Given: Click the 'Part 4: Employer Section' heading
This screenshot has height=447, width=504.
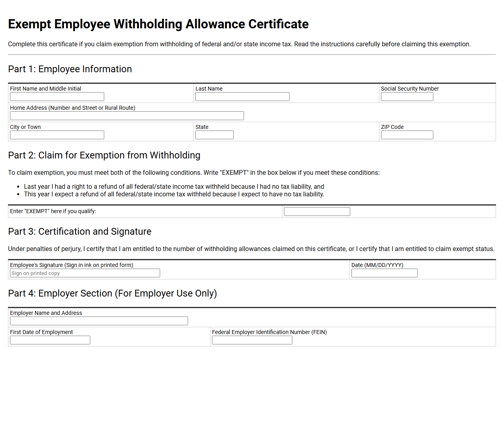Looking at the screenshot, I should pyautogui.click(x=113, y=293).
